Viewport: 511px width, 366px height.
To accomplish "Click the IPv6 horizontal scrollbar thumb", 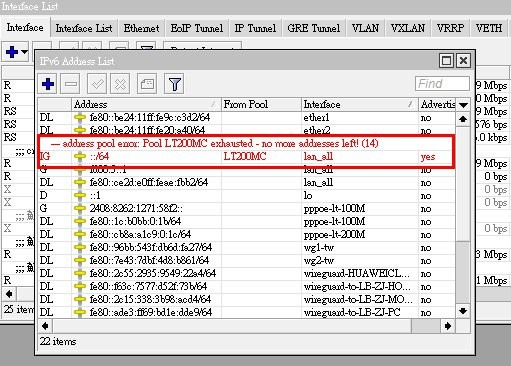I will click(x=426, y=326).
